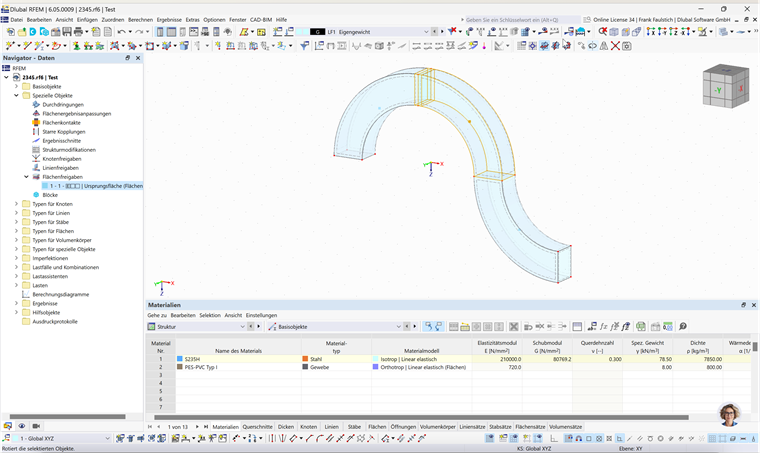The width and height of the screenshot is (760, 453).
Task: Click the Excel export icon in table toolbar
Action: pos(640,327)
